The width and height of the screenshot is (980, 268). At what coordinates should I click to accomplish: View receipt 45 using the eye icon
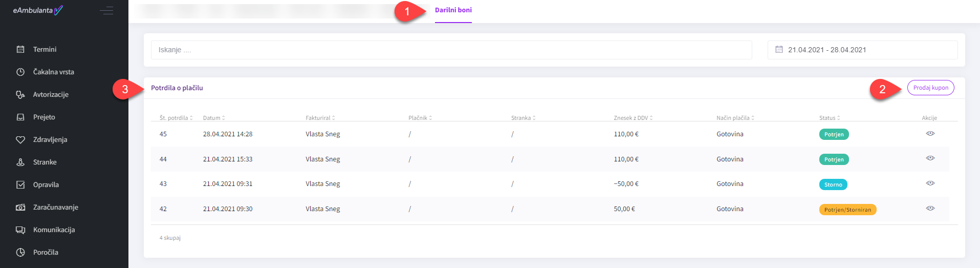pyautogui.click(x=930, y=134)
